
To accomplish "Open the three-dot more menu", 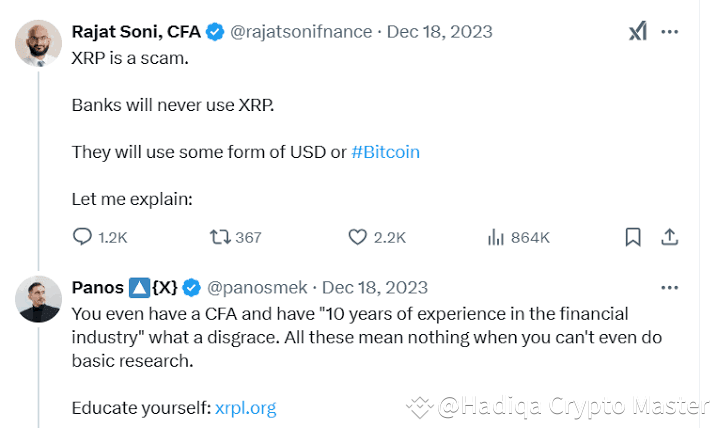I will pos(670,32).
